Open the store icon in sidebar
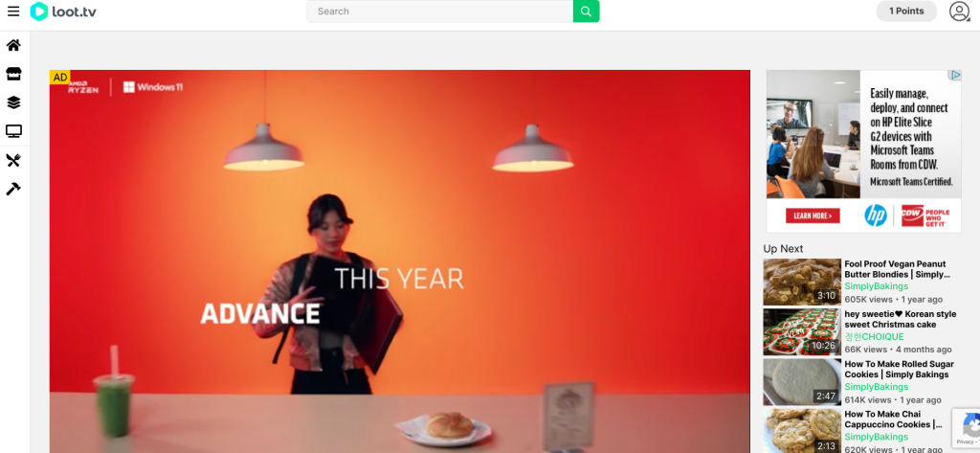This screenshot has height=453, width=980. (13, 74)
